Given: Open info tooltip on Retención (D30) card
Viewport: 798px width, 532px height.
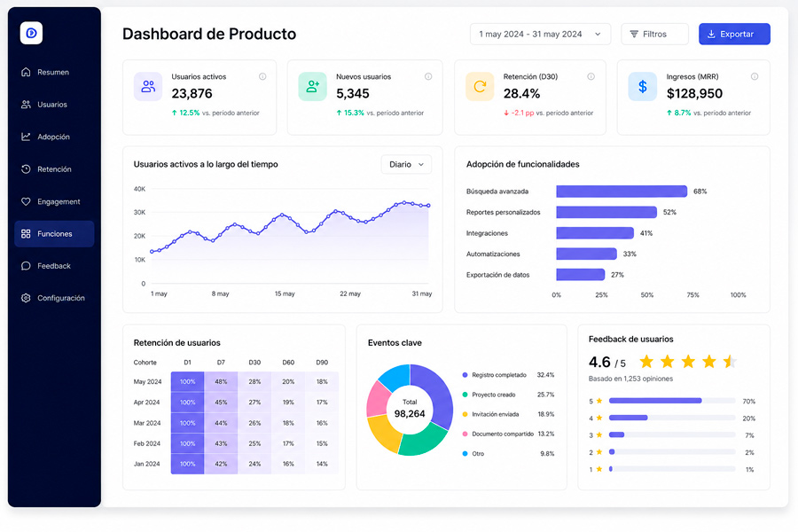Looking at the screenshot, I should (x=591, y=76).
